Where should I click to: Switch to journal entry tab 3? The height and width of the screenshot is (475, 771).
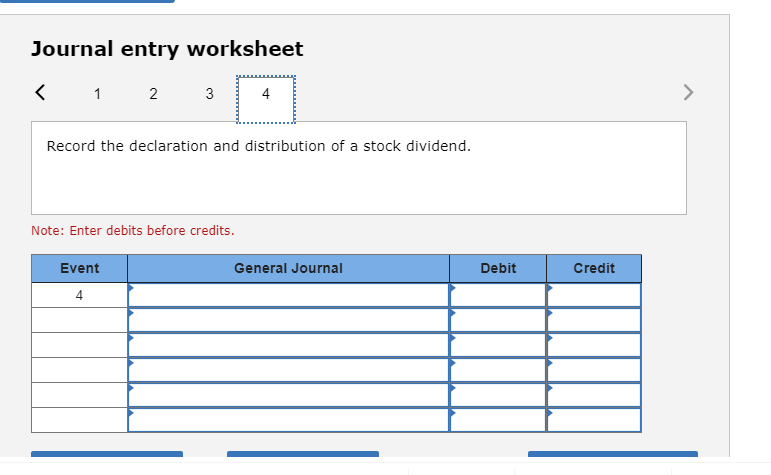[209, 93]
